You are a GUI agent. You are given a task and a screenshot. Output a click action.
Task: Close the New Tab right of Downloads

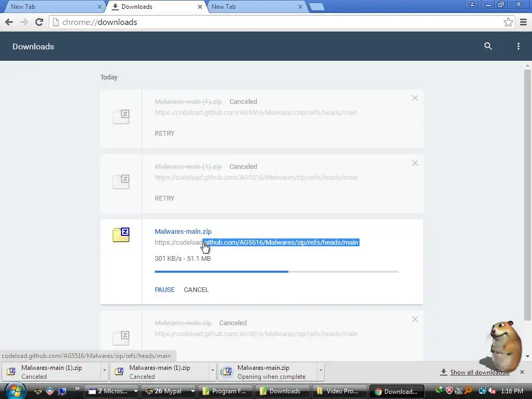[300, 7]
